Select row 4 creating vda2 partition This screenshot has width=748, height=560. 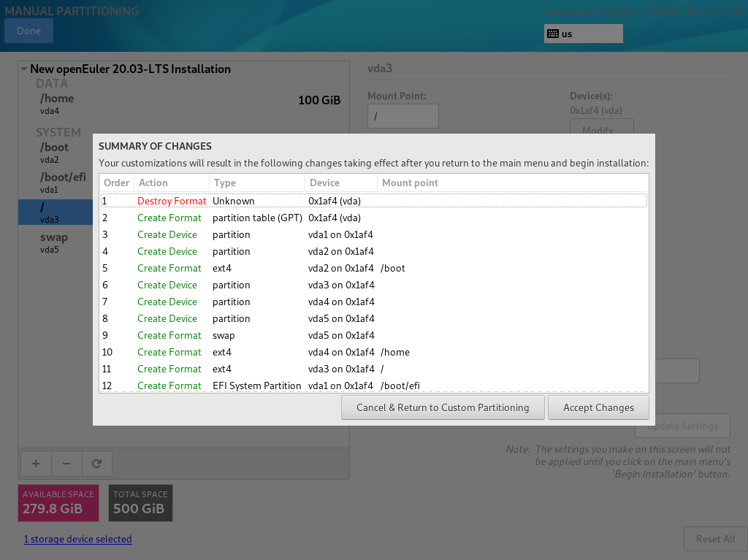[374, 251]
